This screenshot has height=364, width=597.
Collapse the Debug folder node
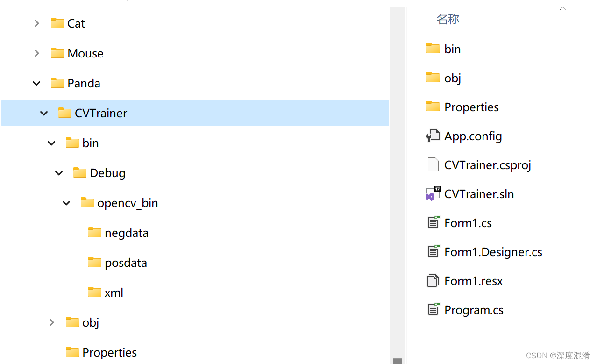pos(59,173)
